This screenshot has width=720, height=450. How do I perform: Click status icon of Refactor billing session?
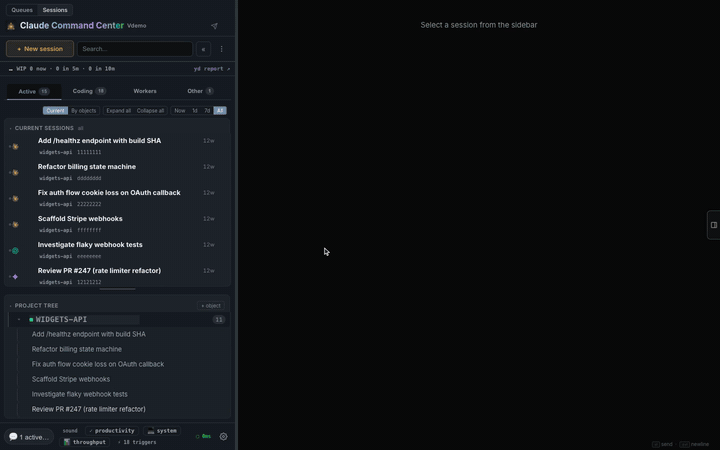coord(15,173)
